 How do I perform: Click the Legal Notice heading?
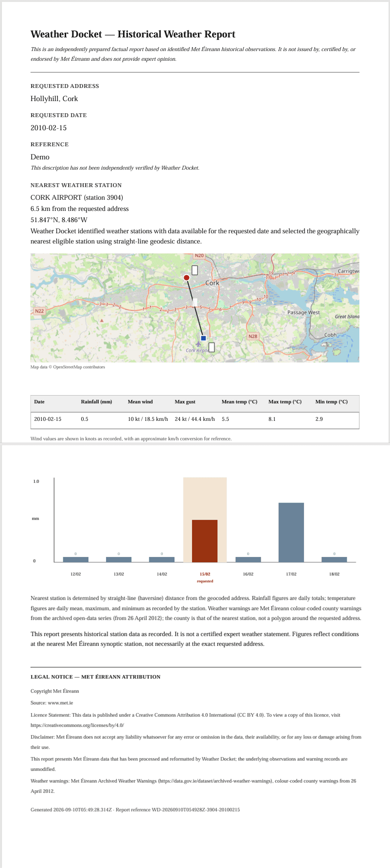[x=95, y=677]
